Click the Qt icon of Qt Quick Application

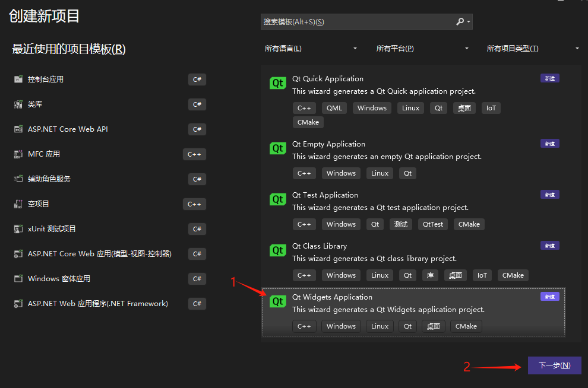[x=277, y=83]
